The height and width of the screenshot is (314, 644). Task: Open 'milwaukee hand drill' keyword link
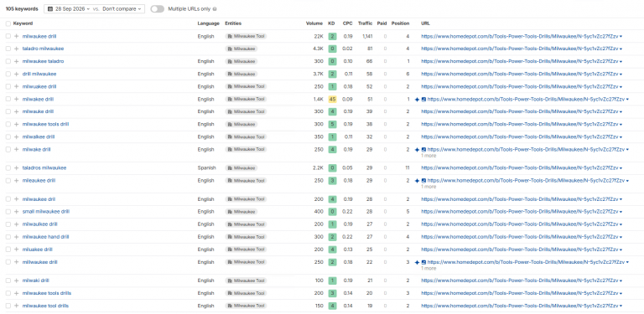[45, 237]
